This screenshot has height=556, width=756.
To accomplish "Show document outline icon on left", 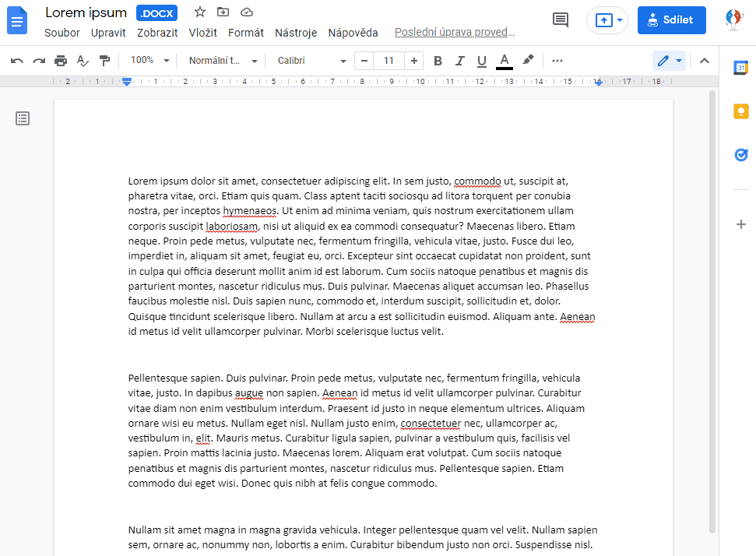I will click(x=23, y=118).
